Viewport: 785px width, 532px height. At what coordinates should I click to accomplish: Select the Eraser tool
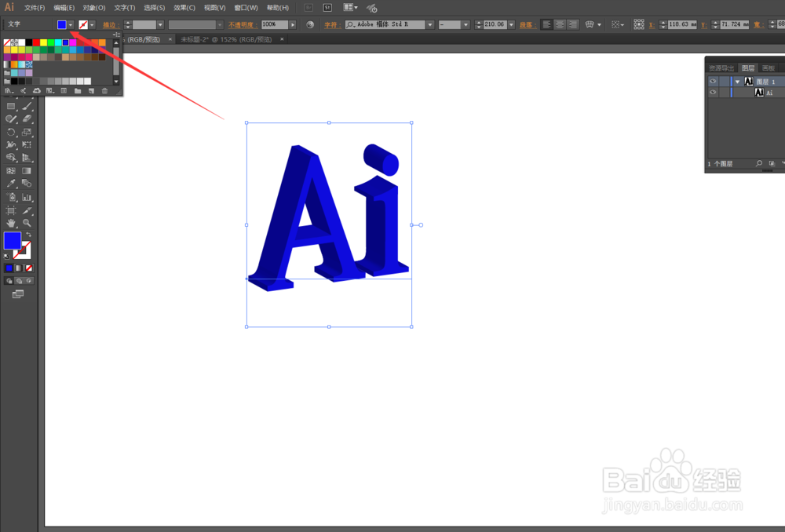(x=27, y=119)
